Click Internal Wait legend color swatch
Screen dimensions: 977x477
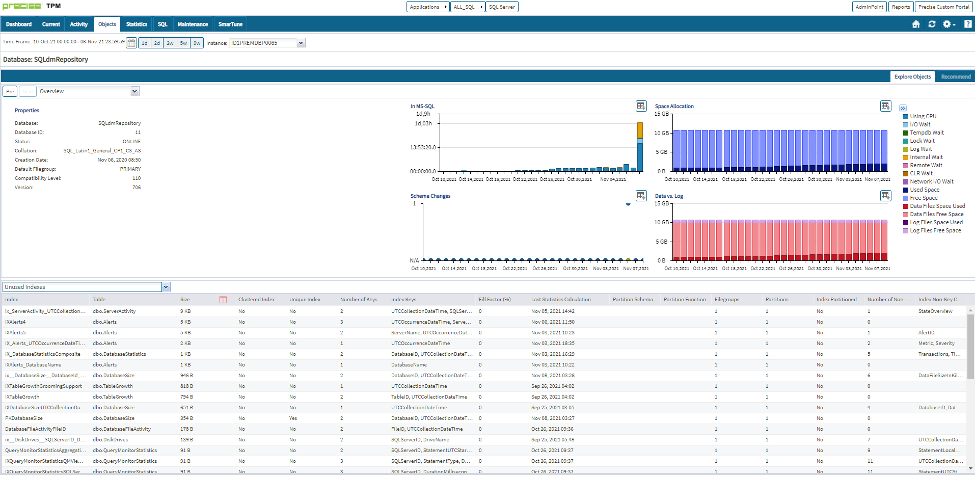(x=904, y=157)
